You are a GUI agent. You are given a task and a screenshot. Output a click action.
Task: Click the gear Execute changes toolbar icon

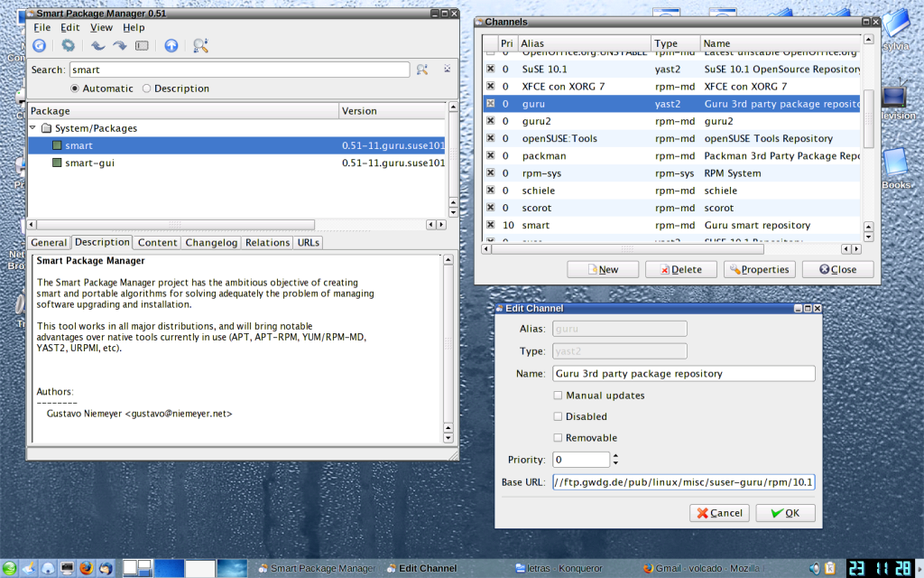[69, 45]
